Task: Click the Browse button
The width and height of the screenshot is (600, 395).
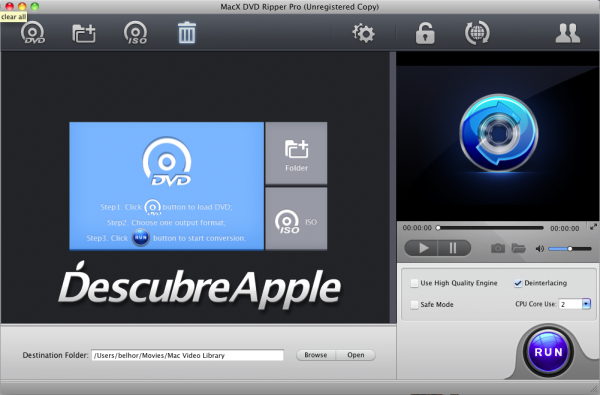Action: click(316, 355)
